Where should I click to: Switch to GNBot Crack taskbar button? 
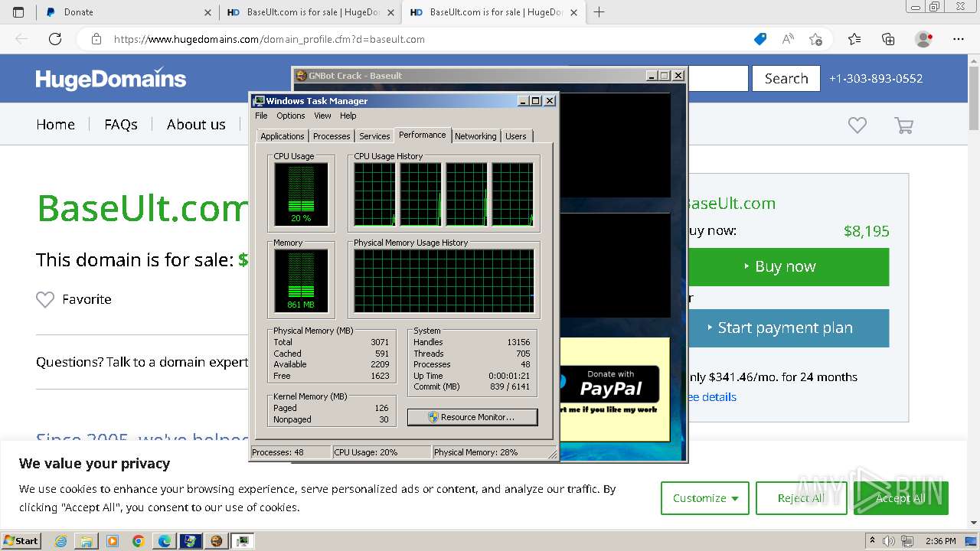[x=216, y=541]
